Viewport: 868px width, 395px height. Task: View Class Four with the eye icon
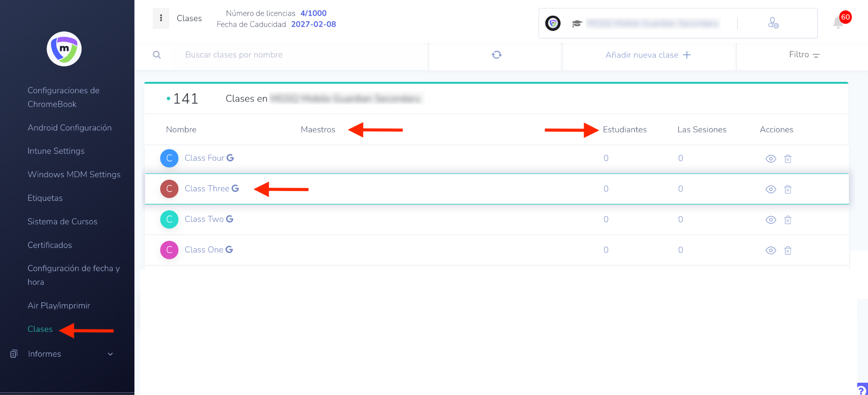coord(771,159)
